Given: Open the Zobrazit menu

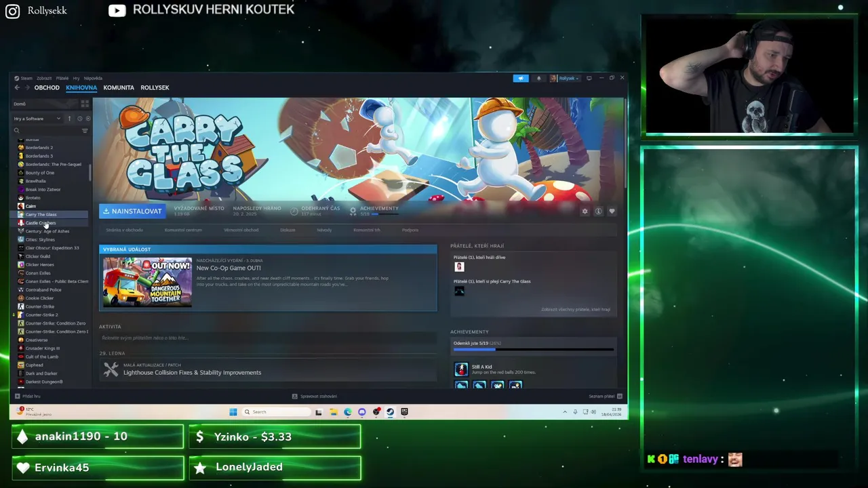Looking at the screenshot, I should click(44, 78).
